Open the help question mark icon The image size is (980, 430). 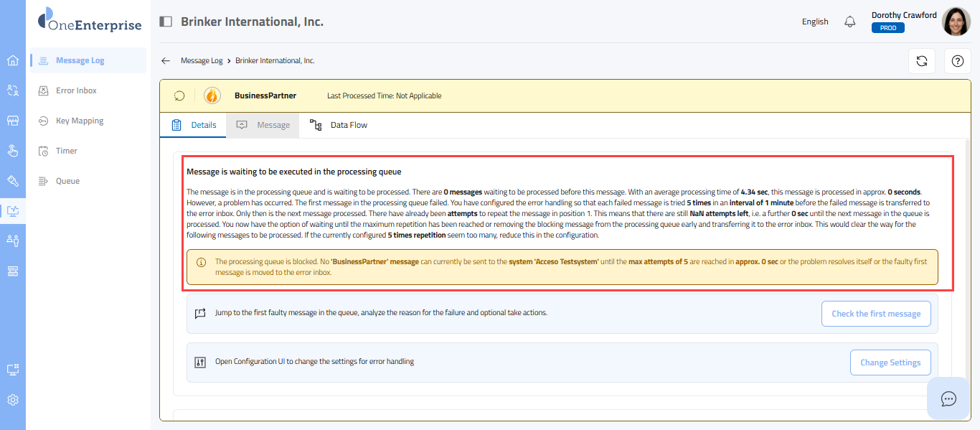(957, 61)
